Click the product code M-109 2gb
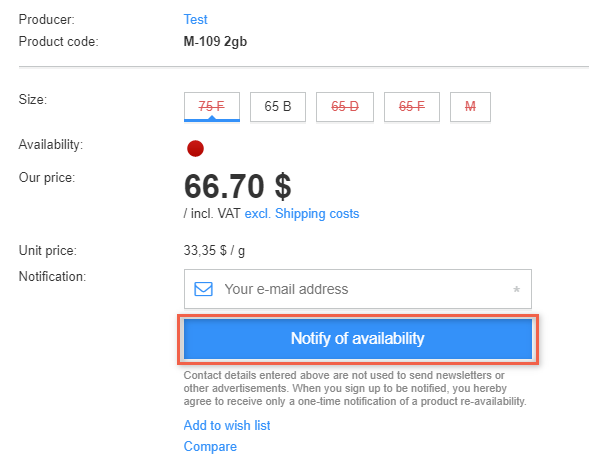Image resolution: width=603 pixels, height=471 pixels. tap(221, 41)
